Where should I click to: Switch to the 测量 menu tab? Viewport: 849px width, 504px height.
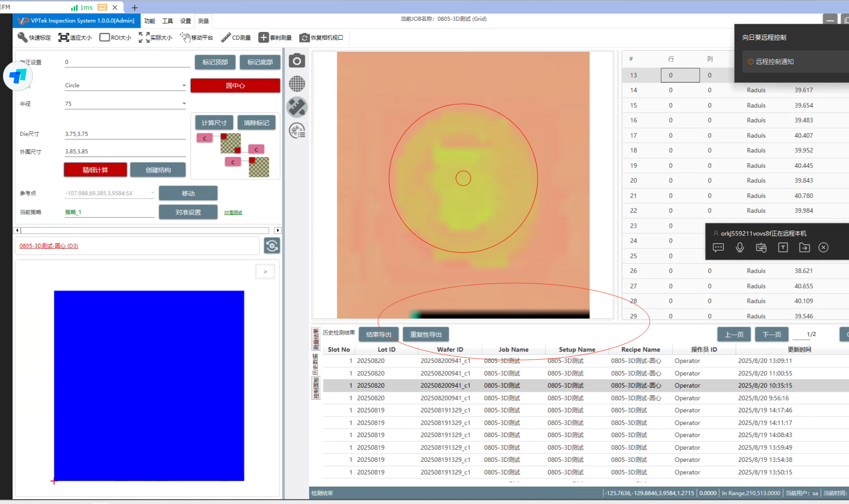point(204,21)
